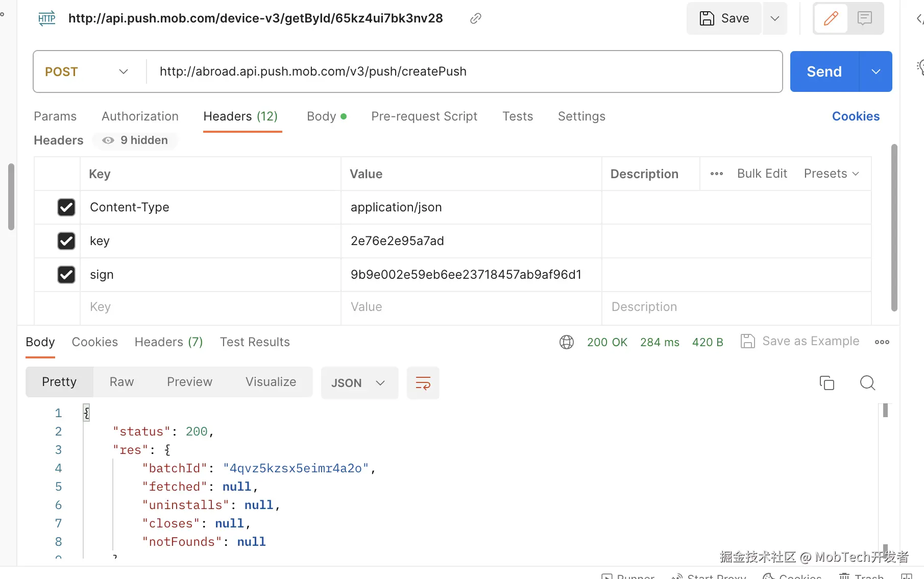Switch to the Authorization tab
This screenshot has height=579, width=924.
pos(140,116)
